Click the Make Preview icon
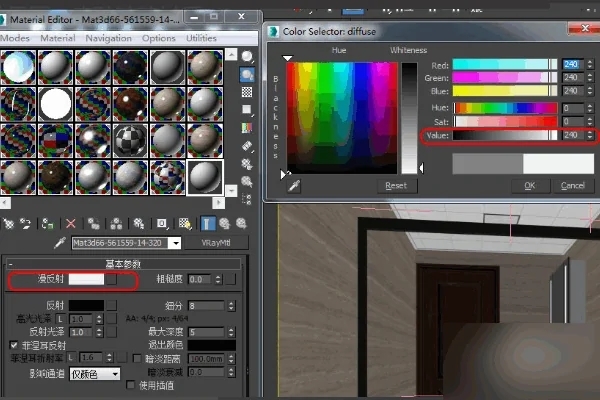600x400 pixels. click(247, 146)
